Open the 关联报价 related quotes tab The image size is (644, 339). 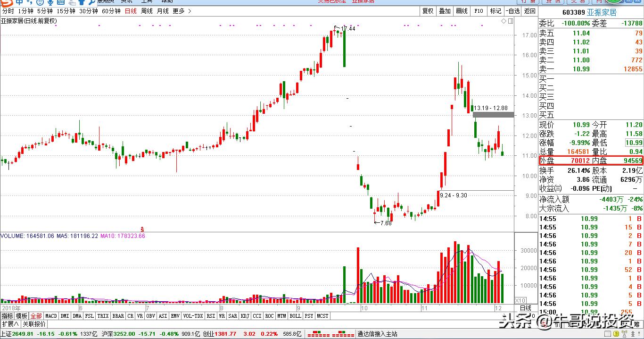(34, 324)
